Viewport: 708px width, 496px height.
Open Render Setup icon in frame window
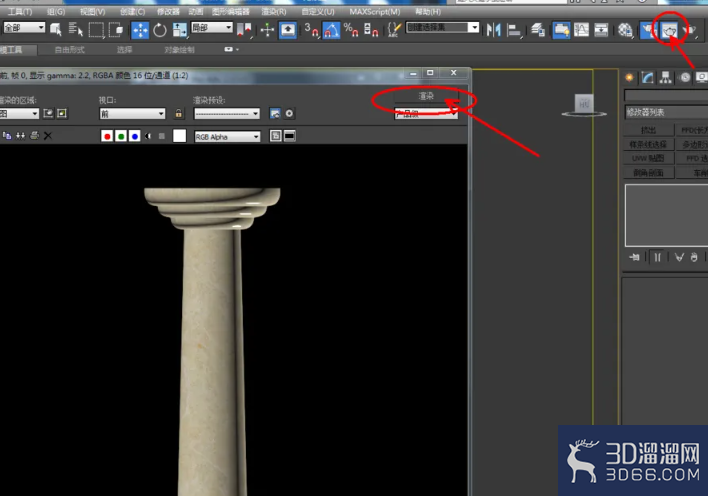(275, 113)
